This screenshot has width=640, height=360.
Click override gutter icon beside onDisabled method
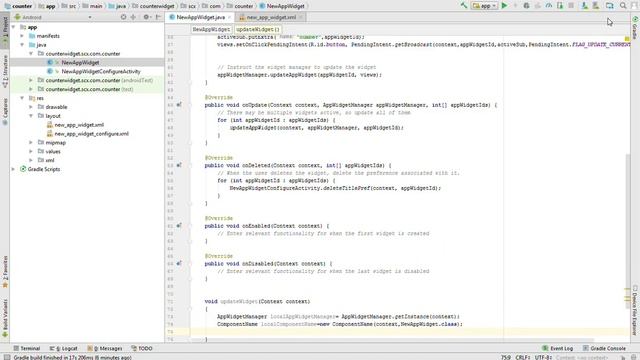[179, 264]
